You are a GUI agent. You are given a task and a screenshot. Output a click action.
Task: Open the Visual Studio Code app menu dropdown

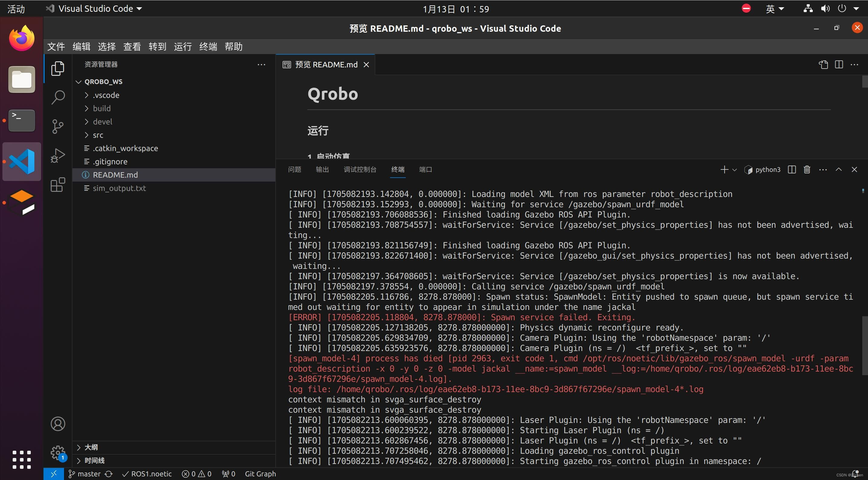94,9
